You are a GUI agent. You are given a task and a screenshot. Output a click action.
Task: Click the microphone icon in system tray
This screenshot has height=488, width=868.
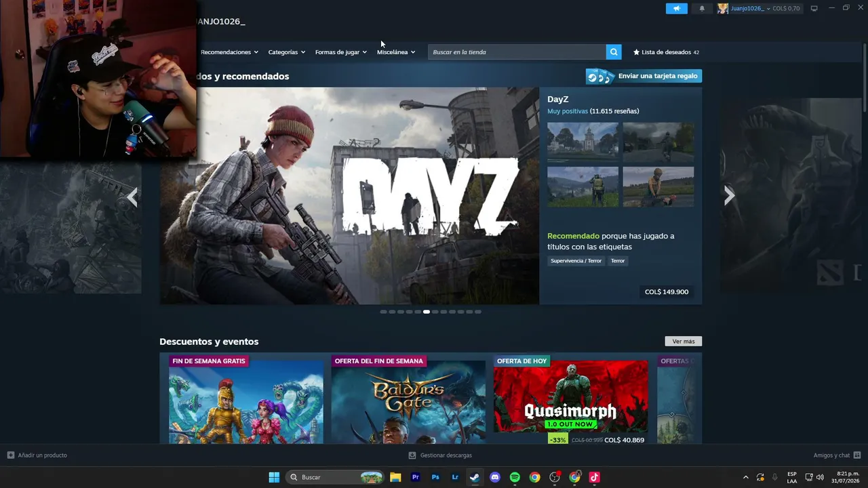coord(775,477)
